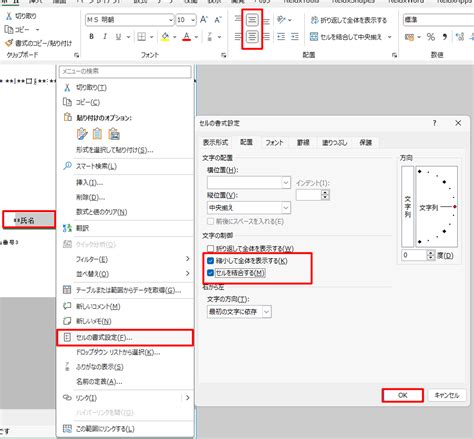Click the Cut scissors icon in ribbon
The height and width of the screenshot is (439, 474).
[9, 16]
